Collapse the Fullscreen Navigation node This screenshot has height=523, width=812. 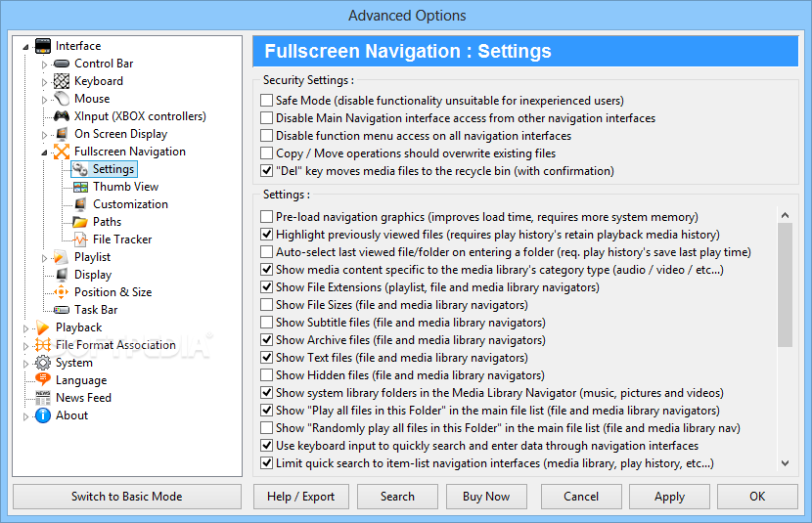tap(44, 153)
